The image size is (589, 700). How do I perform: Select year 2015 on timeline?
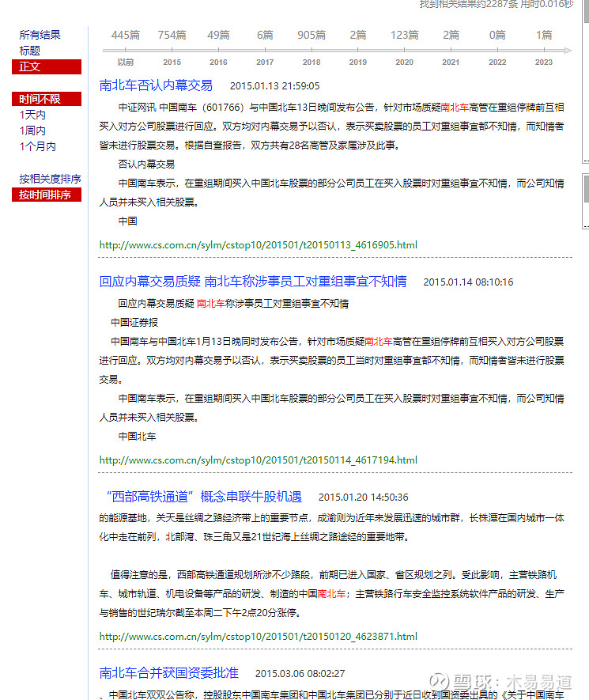pos(172,62)
